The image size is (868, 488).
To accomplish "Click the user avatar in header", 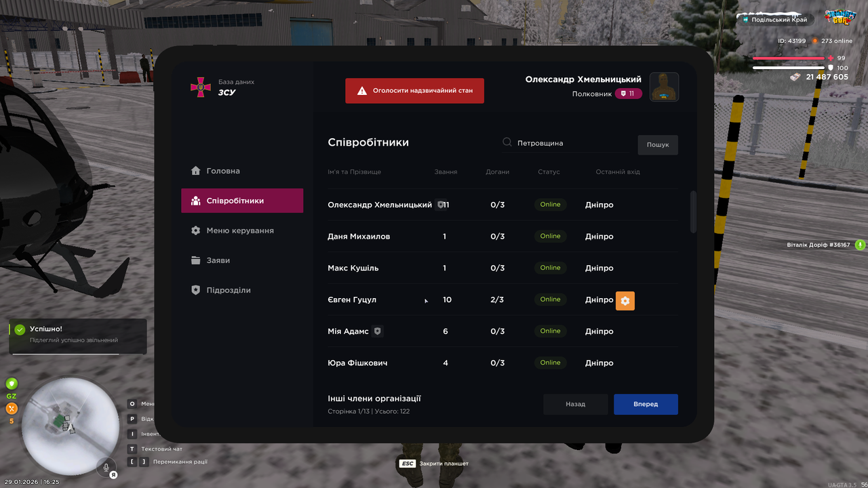I will (x=665, y=87).
